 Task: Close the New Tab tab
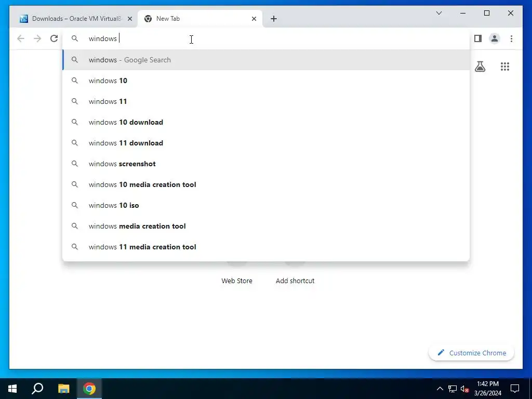tap(254, 19)
